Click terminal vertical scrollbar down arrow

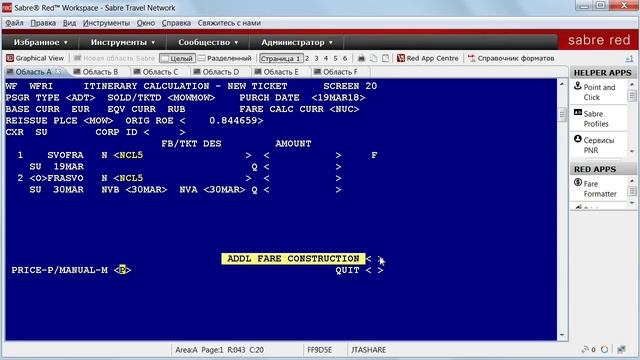pos(562,335)
